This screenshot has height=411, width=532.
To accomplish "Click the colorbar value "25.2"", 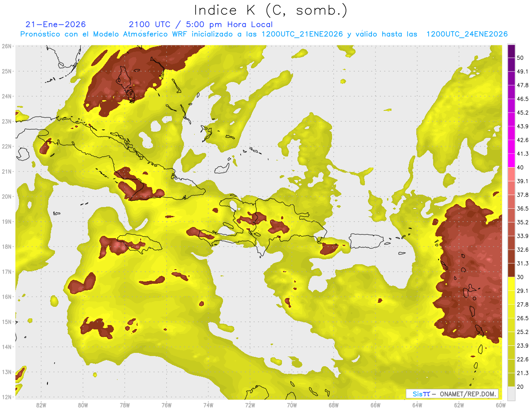I will pos(522,332).
